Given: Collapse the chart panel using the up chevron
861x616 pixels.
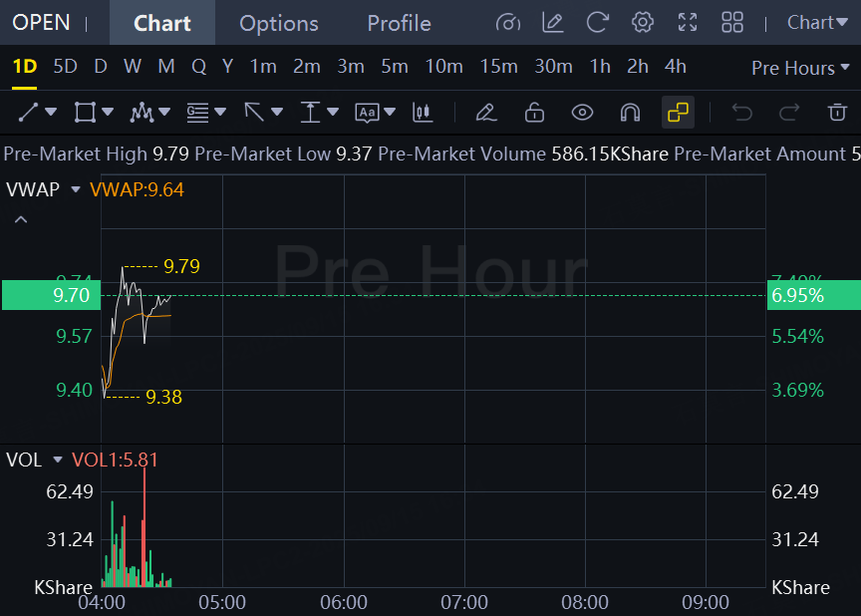Looking at the screenshot, I should (21, 219).
